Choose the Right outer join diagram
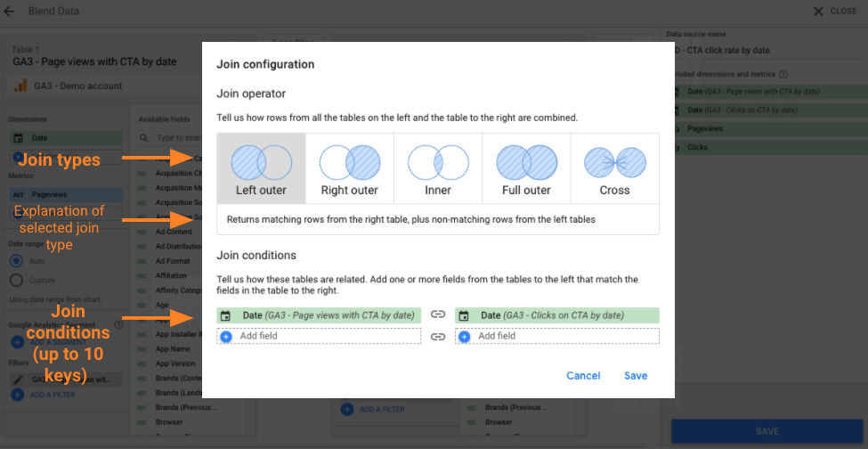The image size is (868, 449). click(x=349, y=168)
